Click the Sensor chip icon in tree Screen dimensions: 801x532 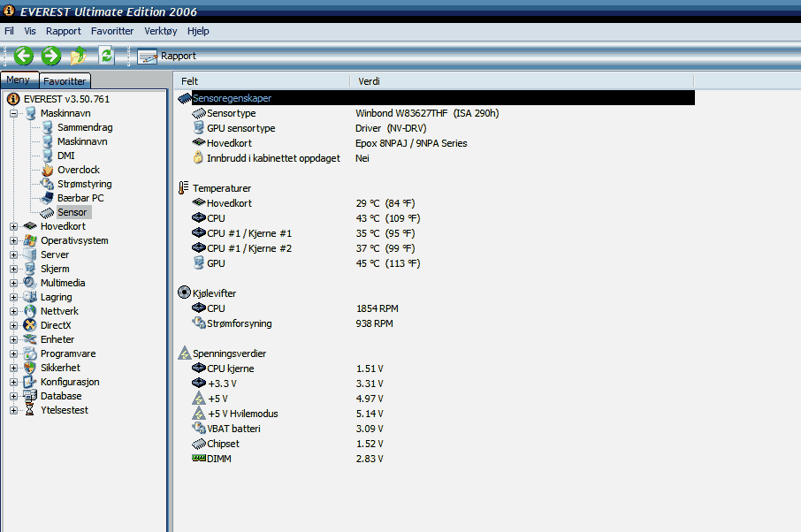click(48, 212)
